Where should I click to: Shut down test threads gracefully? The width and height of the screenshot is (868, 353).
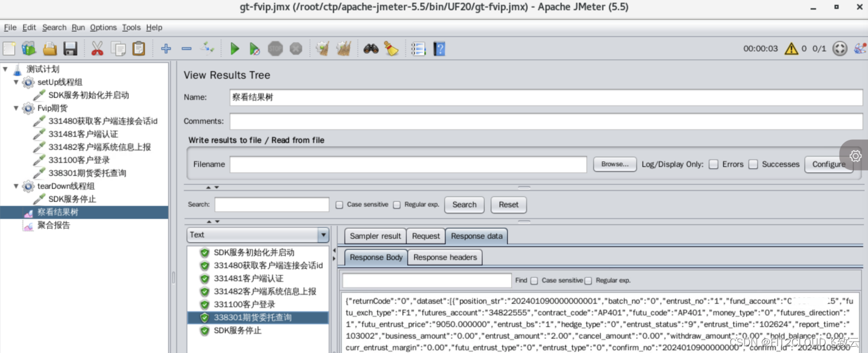[x=296, y=49]
